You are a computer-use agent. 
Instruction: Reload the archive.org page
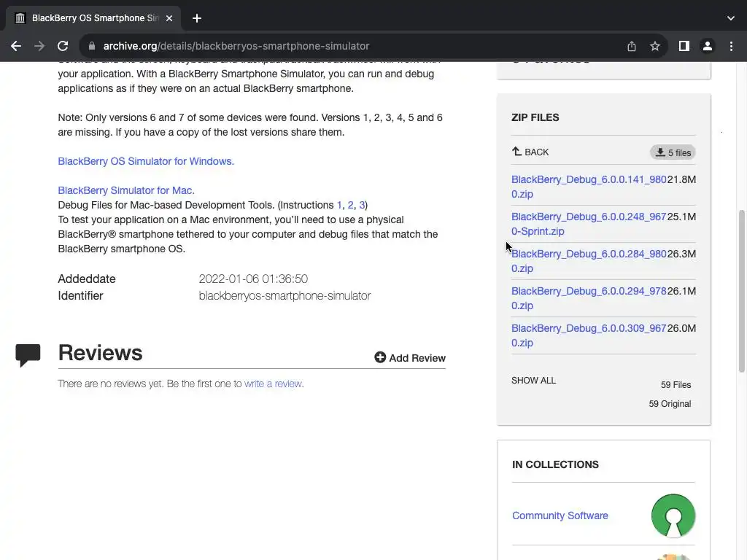tap(63, 46)
